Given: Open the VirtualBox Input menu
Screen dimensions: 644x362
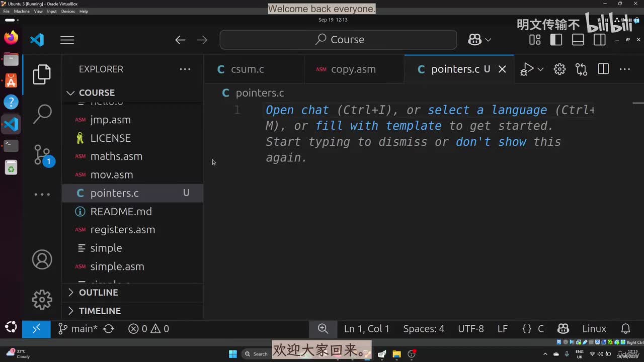Looking at the screenshot, I should (52, 11).
